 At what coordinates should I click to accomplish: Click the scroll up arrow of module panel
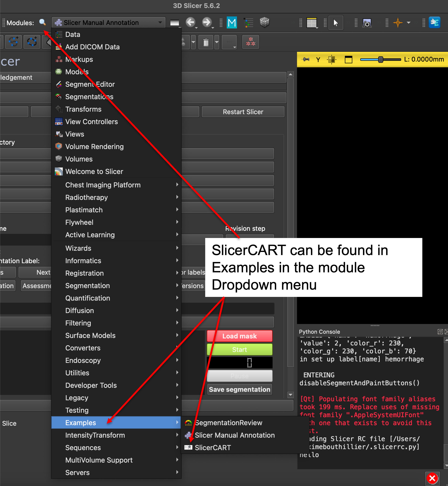(x=290, y=74)
